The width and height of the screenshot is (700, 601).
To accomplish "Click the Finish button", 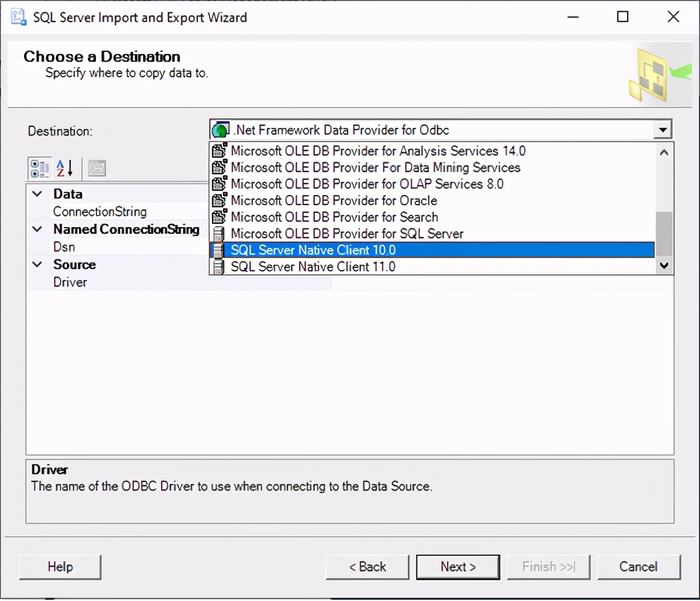I will pyautogui.click(x=549, y=567).
